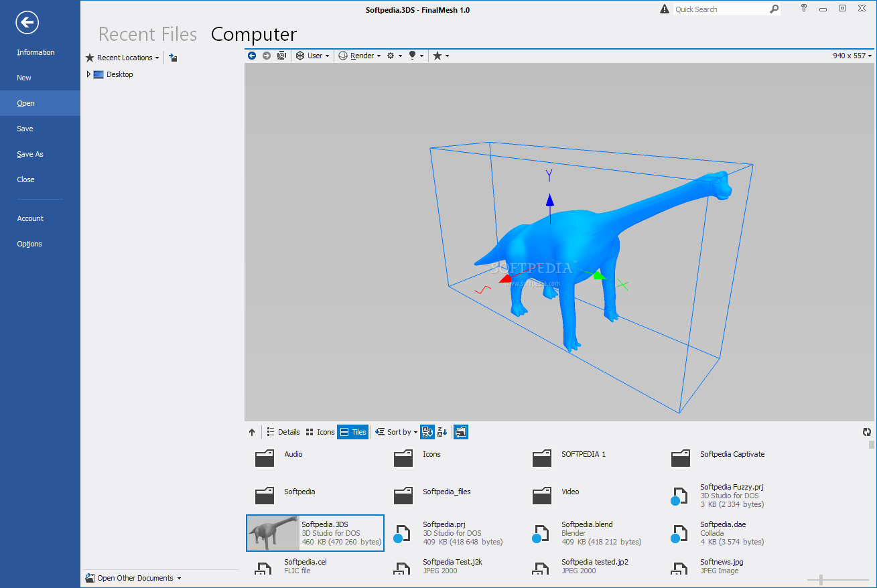Select the Softpedia.3DS dinosaur thumbnail
The height and width of the screenshot is (588, 877).
coord(274,533)
